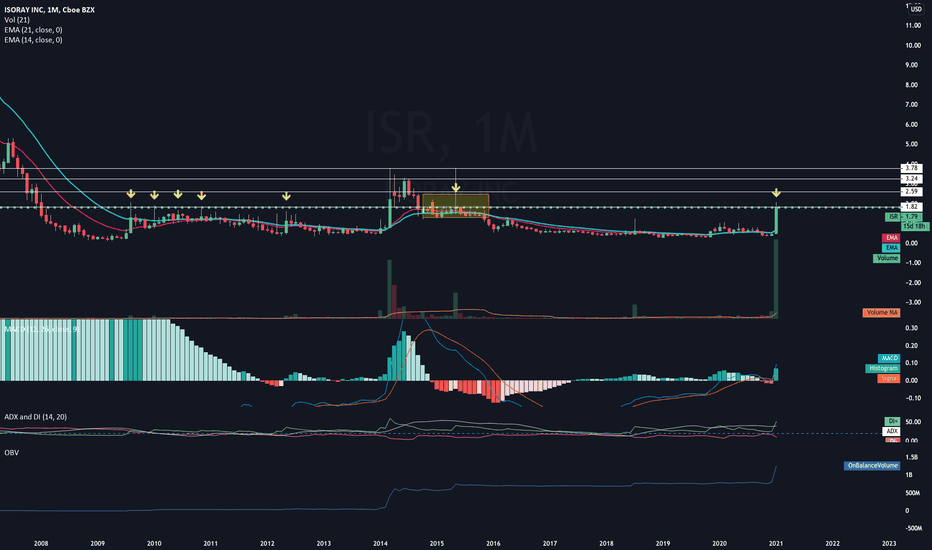Click the USD currency label

[915, 9]
